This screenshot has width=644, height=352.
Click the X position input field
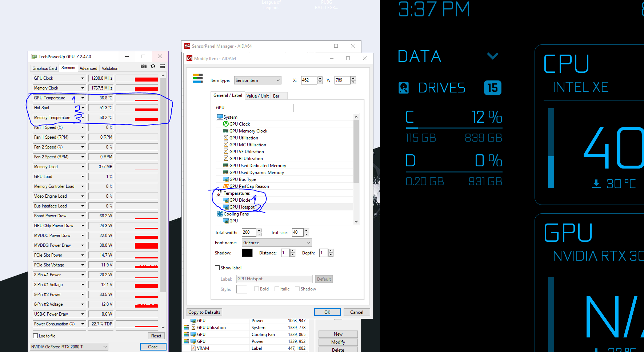(309, 80)
